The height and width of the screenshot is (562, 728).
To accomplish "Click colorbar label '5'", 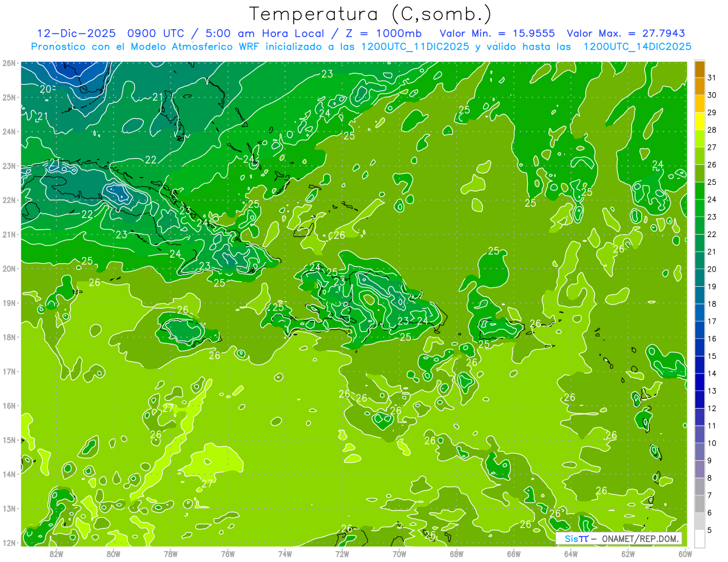I will pyautogui.click(x=710, y=530).
